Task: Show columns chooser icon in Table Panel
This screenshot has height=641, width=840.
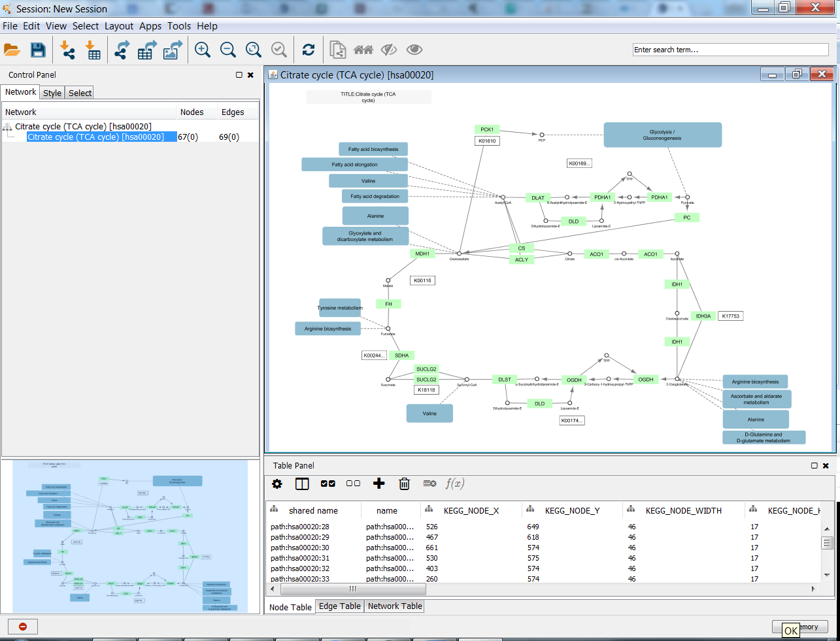Action: tap(302, 484)
